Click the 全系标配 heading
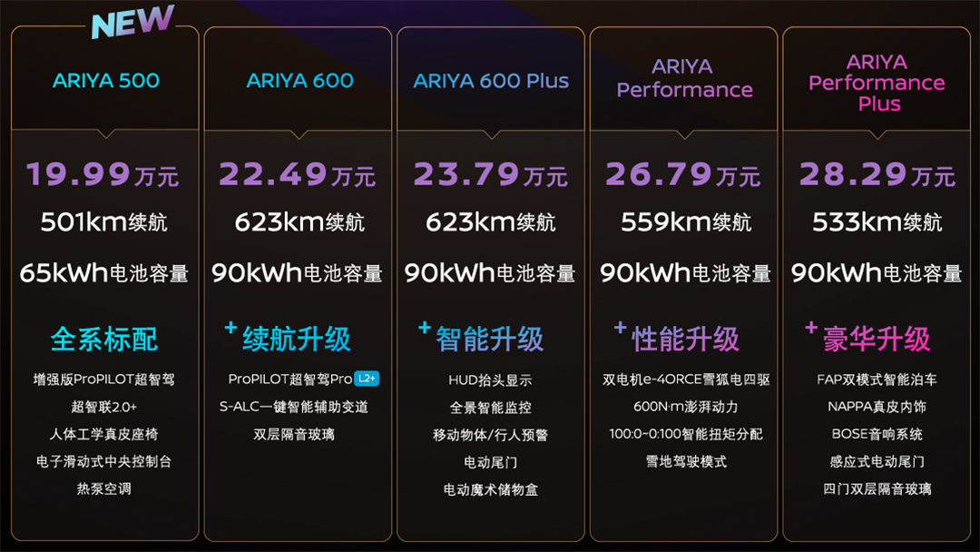 point(104,340)
